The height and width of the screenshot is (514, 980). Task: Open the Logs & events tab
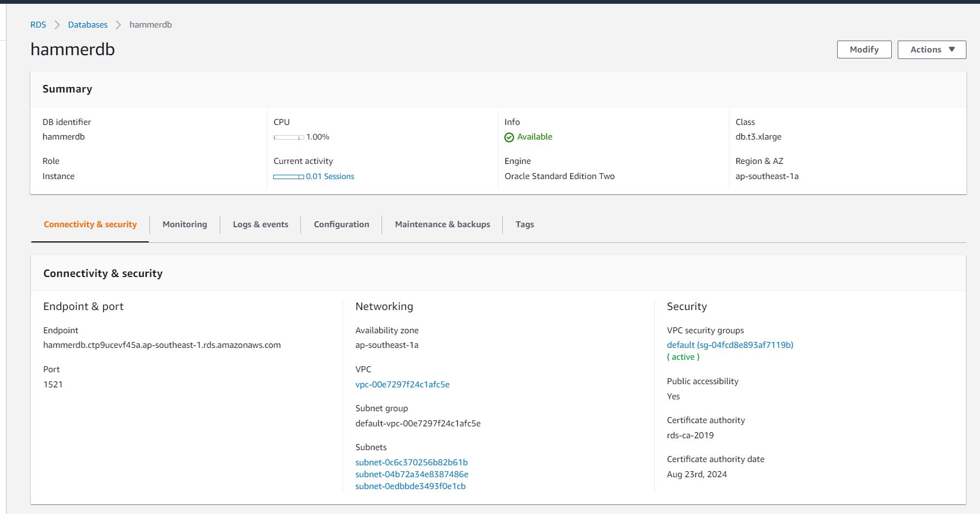coord(260,225)
